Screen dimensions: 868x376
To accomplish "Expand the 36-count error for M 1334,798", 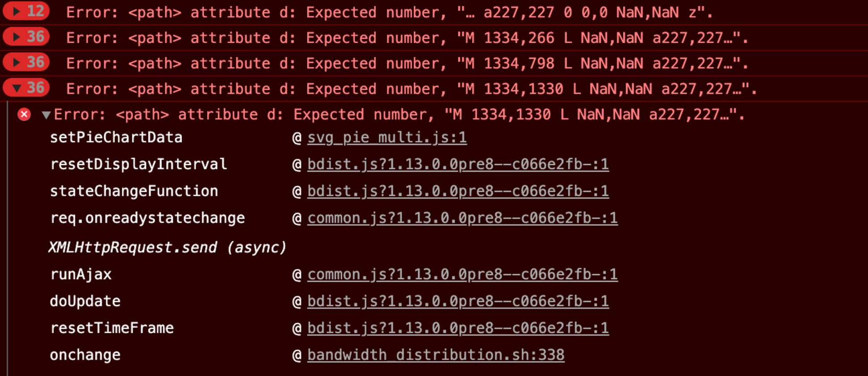I will [17, 62].
